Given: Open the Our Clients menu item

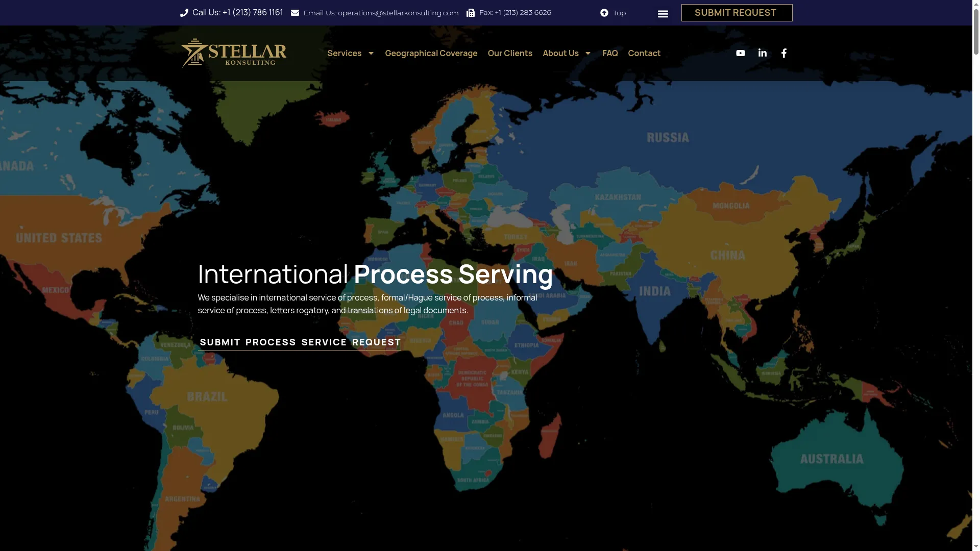Looking at the screenshot, I should coord(510,53).
